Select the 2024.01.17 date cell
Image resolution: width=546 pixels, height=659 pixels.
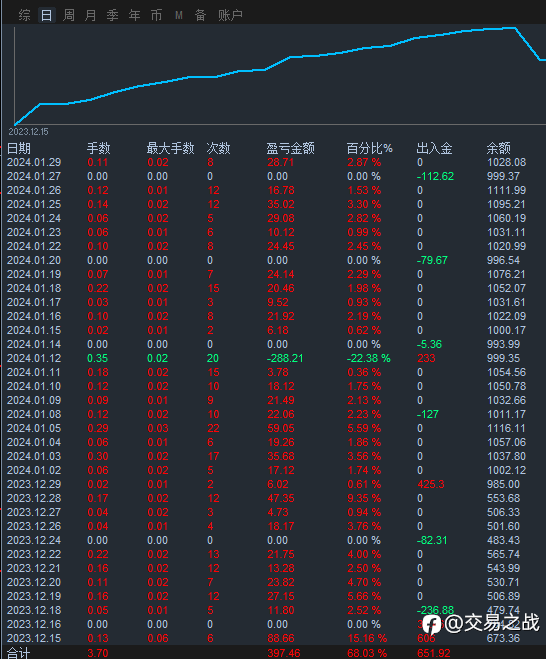tap(34, 302)
